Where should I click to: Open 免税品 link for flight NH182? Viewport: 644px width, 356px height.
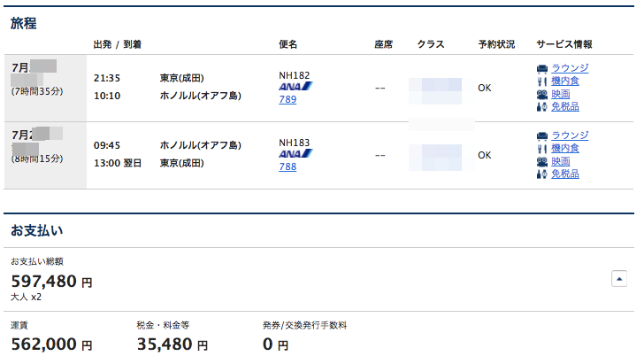point(565,107)
